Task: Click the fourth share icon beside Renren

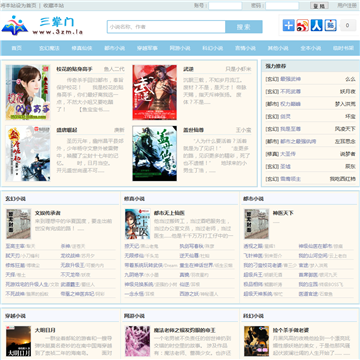Action: [331, 25]
